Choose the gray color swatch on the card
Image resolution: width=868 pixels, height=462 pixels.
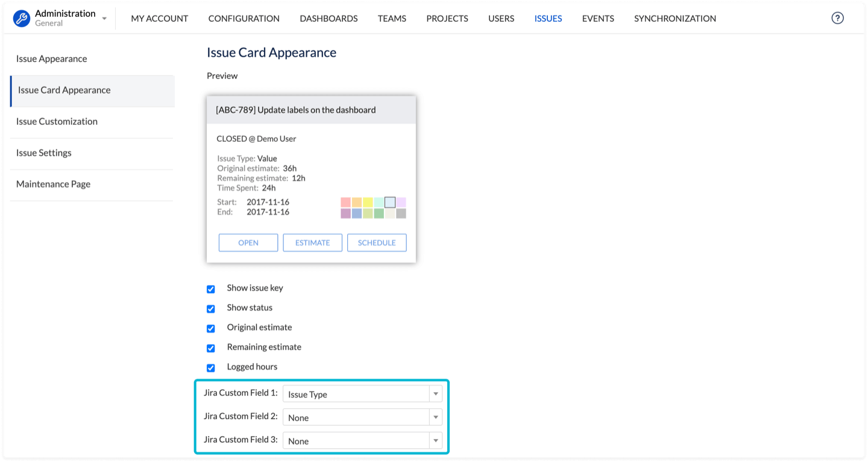[x=401, y=214]
